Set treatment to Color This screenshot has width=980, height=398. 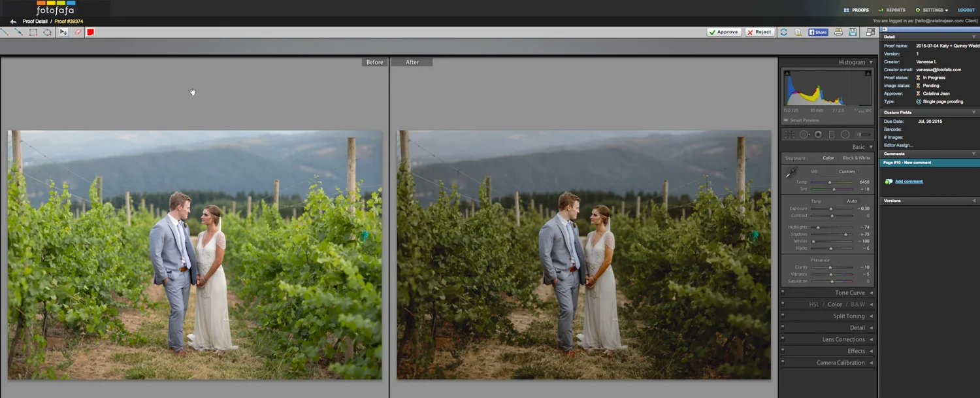point(828,158)
